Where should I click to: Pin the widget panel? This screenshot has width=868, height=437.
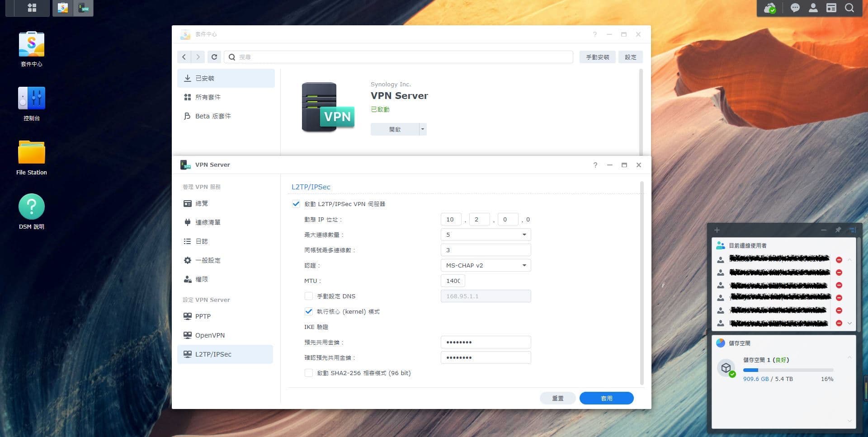point(838,230)
